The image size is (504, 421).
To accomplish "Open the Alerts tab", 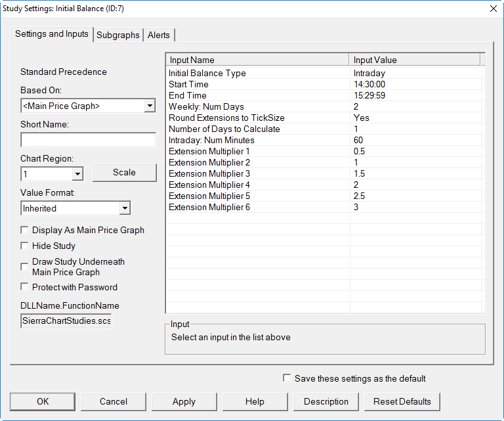I will click(159, 35).
